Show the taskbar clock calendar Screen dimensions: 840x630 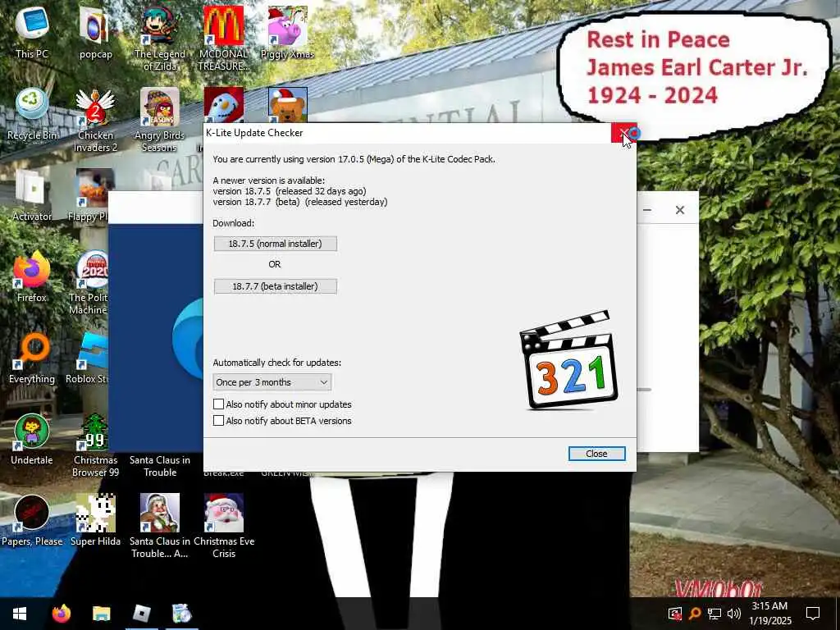[x=769, y=614]
